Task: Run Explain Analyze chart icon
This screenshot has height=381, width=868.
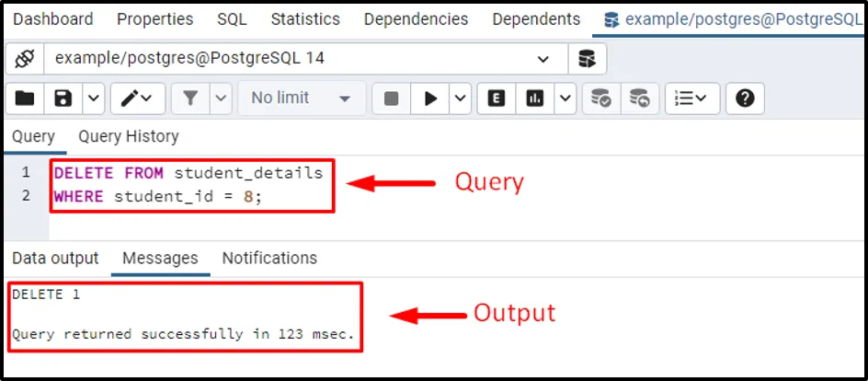Action: pyautogui.click(x=535, y=98)
